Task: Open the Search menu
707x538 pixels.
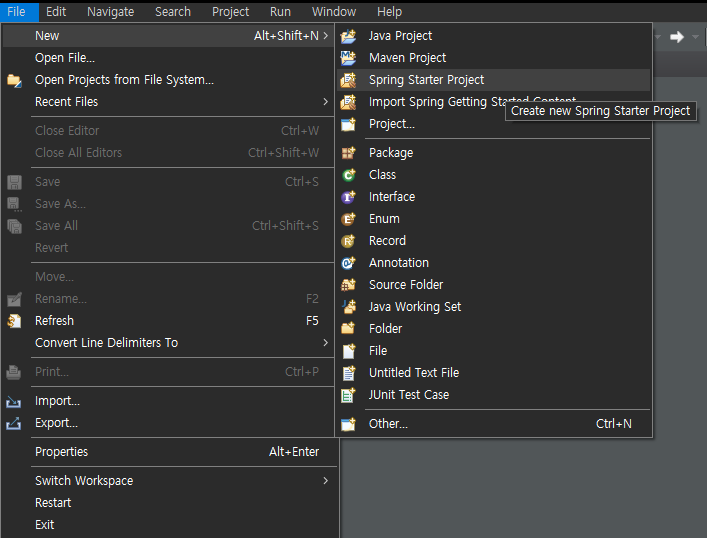Action: (x=173, y=12)
